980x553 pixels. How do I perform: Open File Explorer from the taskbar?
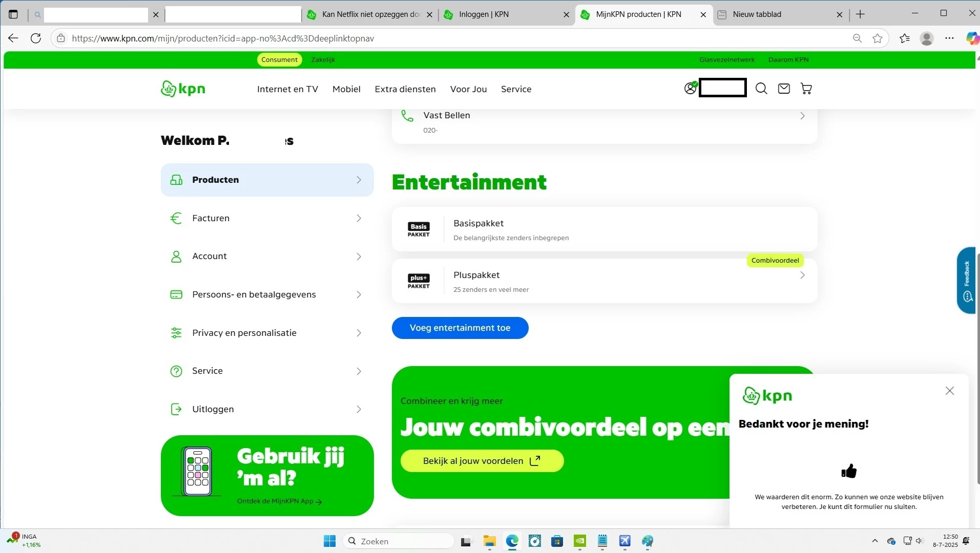(489, 541)
